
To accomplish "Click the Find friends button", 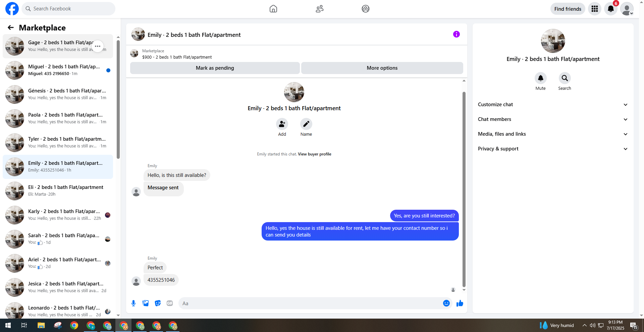I will [x=568, y=9].
